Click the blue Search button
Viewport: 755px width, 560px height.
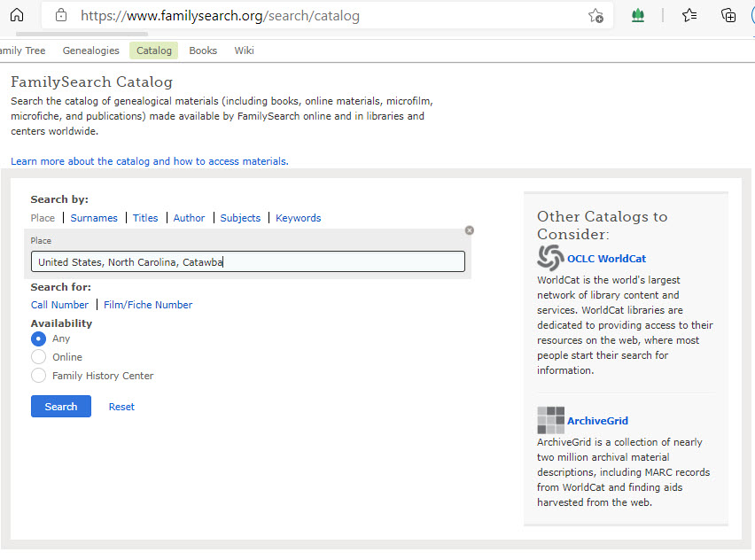60,407
